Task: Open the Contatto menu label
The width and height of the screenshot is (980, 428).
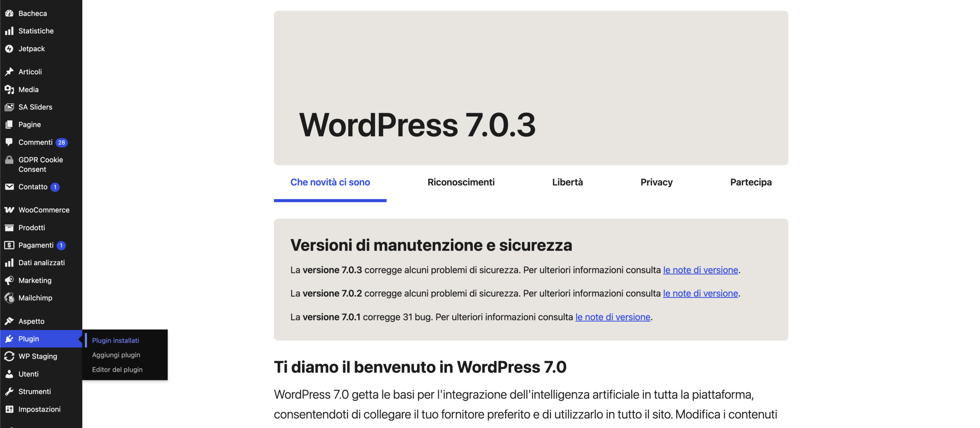Action: click(33, 187)
